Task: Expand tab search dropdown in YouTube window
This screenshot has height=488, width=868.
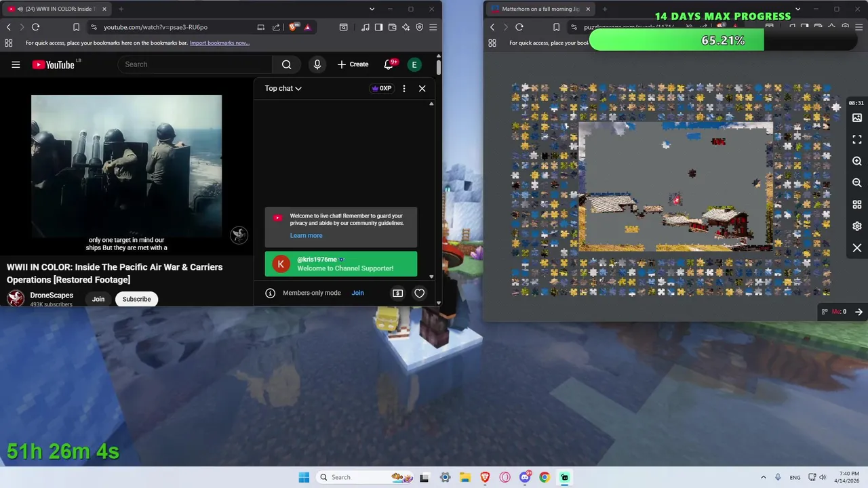Action: pyautogui.click(x=372, y=9)
